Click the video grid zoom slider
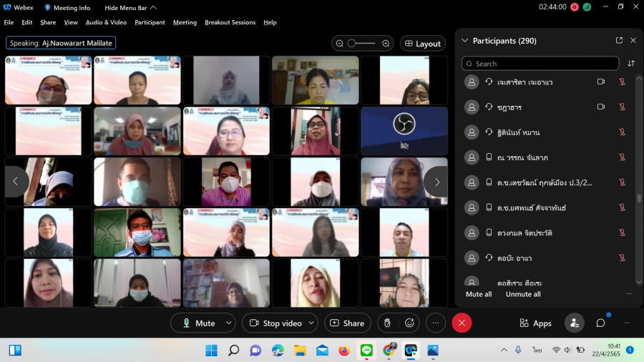This screenshot has height=362, width=644. pyautogui.click(x=361, y=44)
